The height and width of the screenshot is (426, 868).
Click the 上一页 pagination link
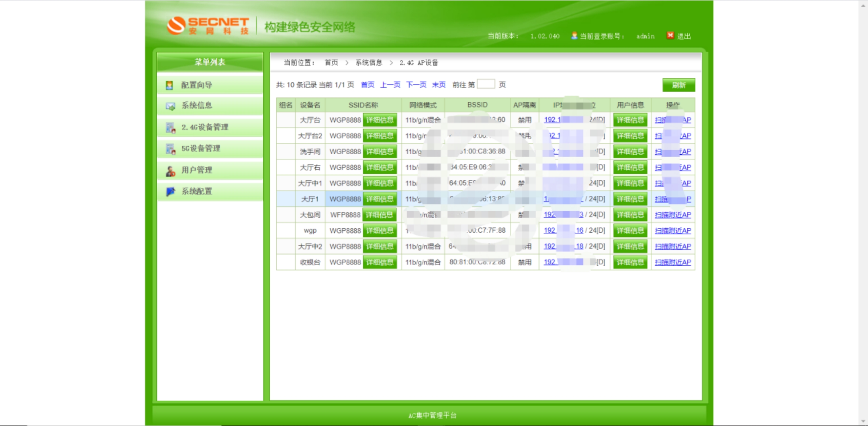coord(390,84)
